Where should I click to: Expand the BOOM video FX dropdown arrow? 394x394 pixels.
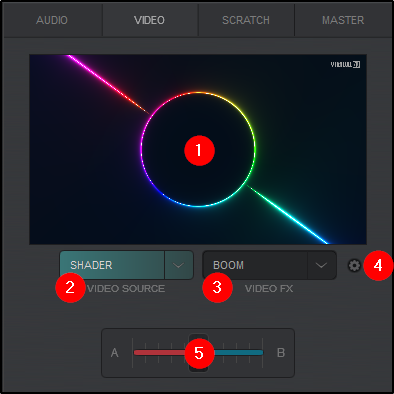click(x=322, y=265)
